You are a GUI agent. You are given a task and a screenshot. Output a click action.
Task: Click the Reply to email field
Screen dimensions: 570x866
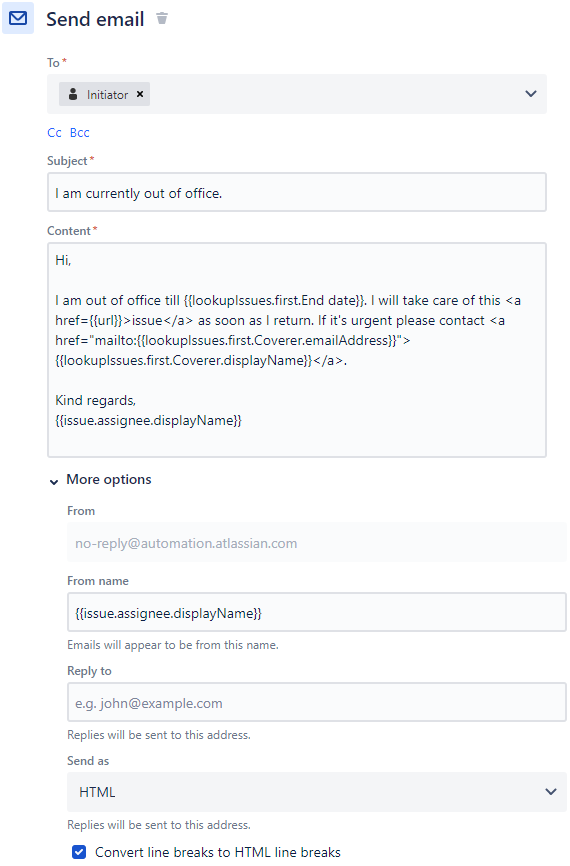click(x=316, y=703)
